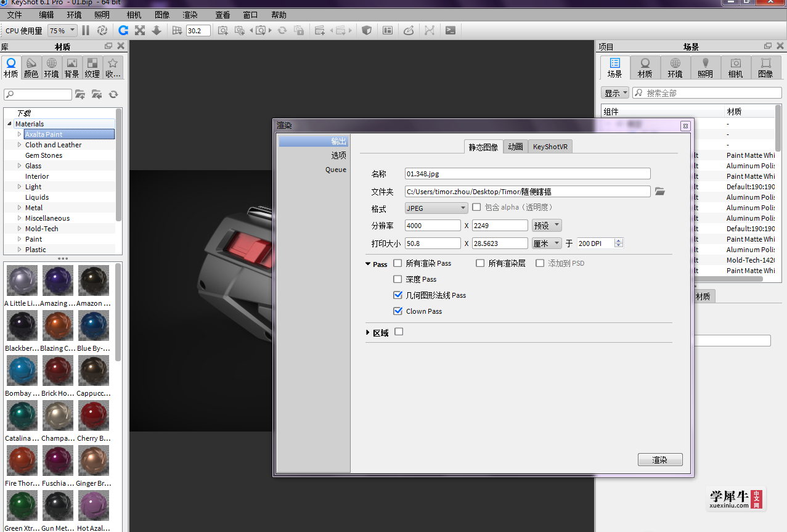
Task: Expand the Cloth and Leather folder
Action: (20, 145)
